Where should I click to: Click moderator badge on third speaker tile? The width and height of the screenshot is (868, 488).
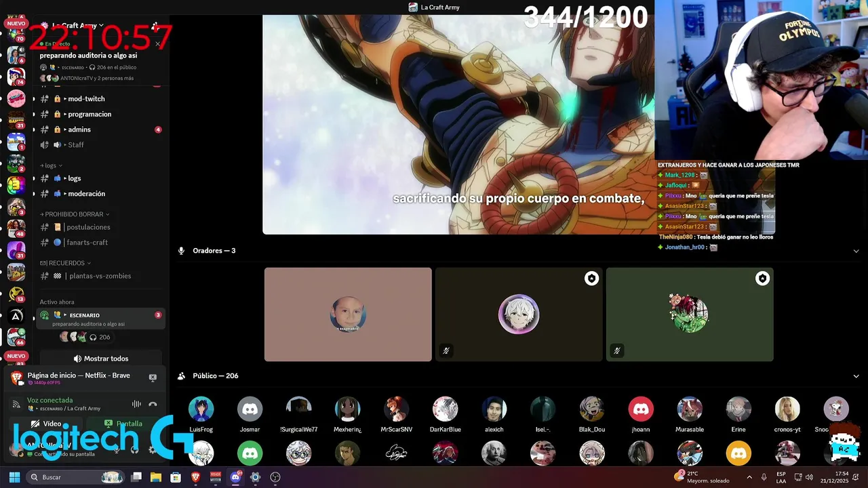coord(763,279)
